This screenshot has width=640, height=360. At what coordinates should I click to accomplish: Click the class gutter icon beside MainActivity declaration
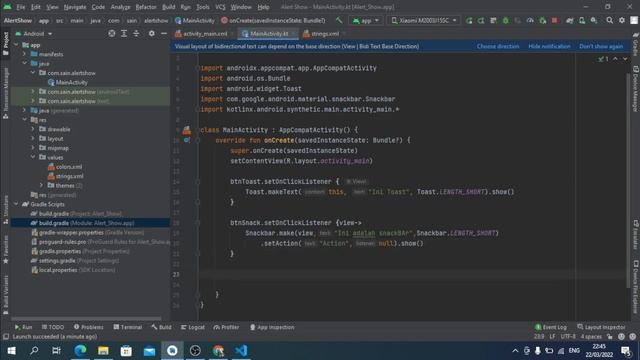[x=187, y=130]
